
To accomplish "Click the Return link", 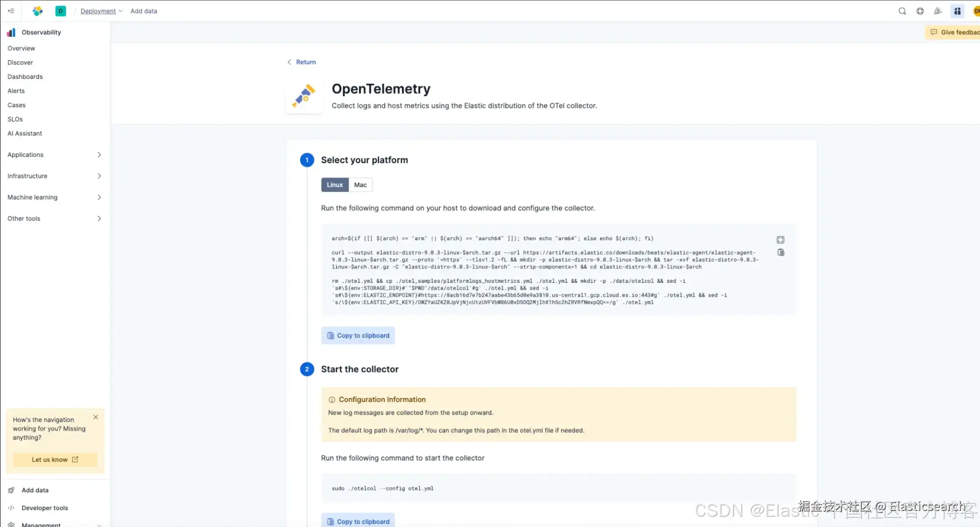I will [x=305, y=62].
